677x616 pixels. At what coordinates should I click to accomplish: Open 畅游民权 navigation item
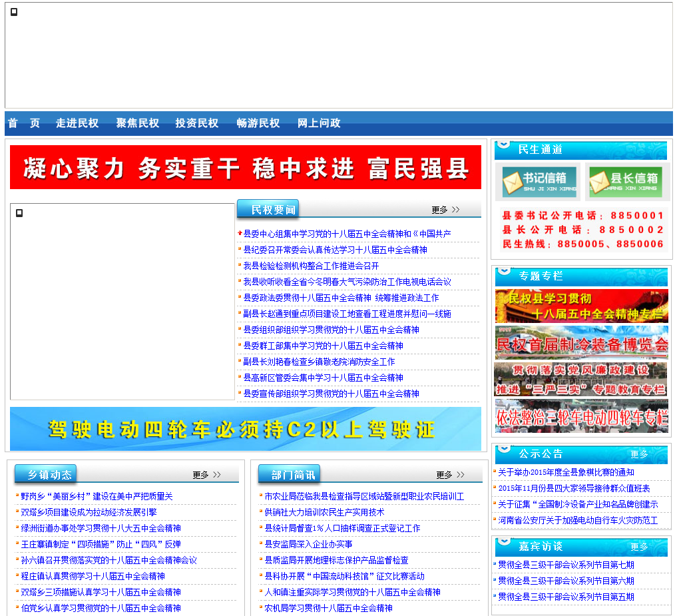[x=258, y=123]
